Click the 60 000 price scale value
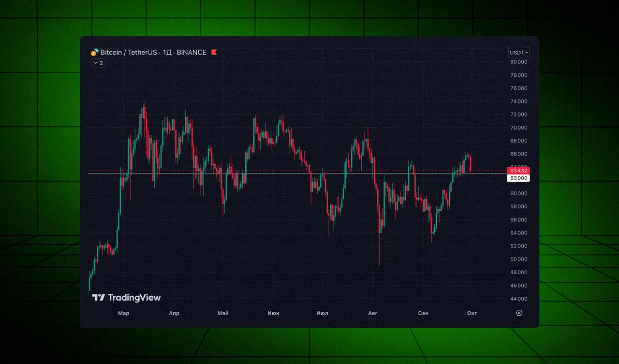This screenshot has width=619, height=364. (x=519, y=193)
